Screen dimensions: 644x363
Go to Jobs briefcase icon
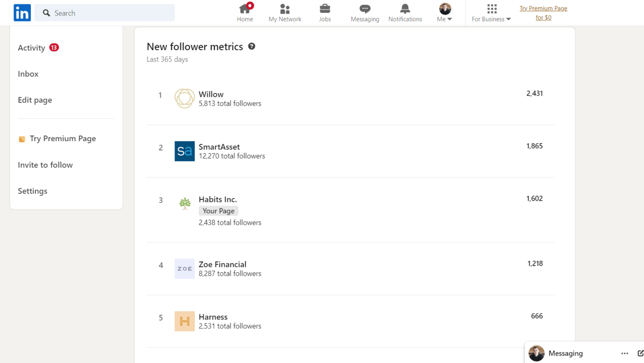tap(325, 9)
